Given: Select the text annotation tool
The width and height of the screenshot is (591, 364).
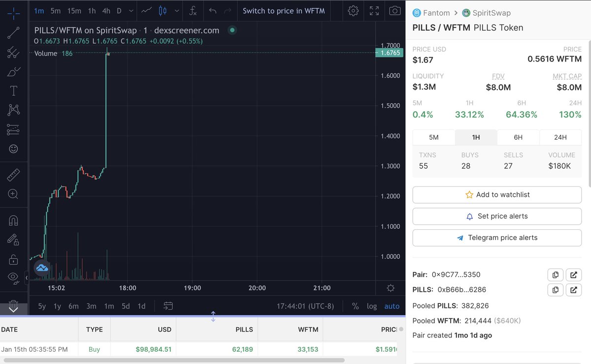Looking at the screenshot, I should pos(13,91).
